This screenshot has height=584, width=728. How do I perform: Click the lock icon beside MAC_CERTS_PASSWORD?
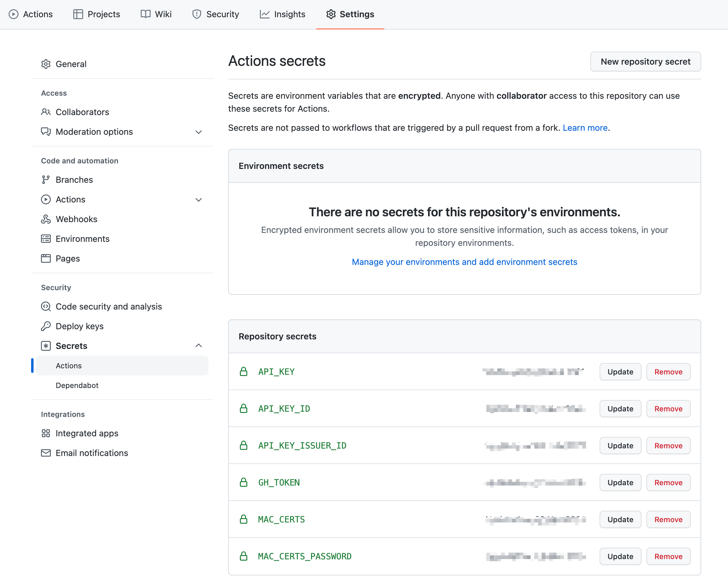click(x=244, y=556)
